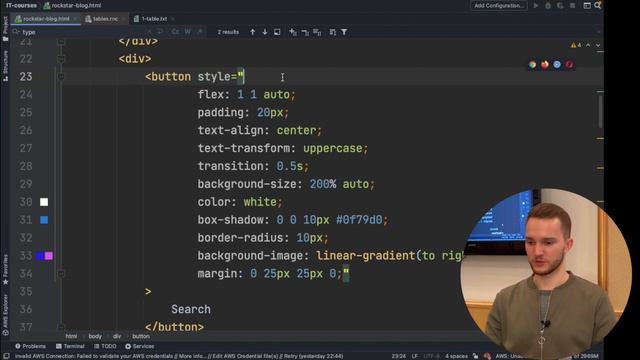Close the rockstar-blog.html tab

[x=75, y=19]
